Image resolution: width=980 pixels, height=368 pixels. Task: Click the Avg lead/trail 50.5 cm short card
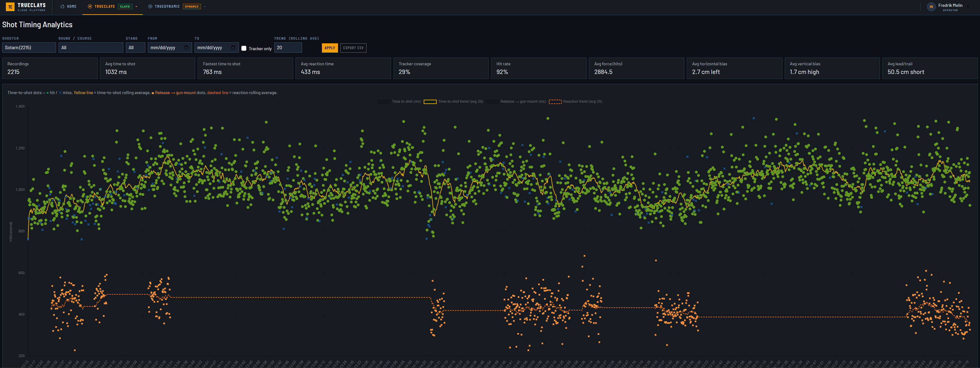930,68
